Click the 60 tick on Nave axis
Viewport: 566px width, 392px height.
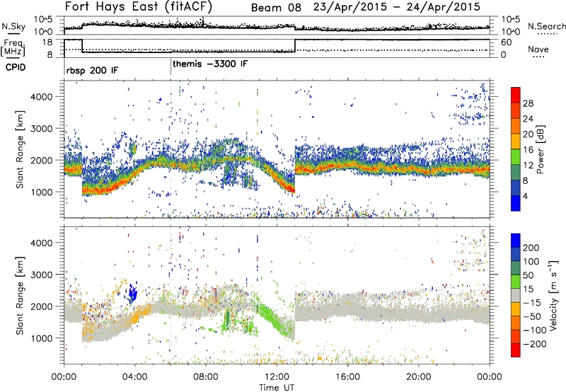point(507,42)
